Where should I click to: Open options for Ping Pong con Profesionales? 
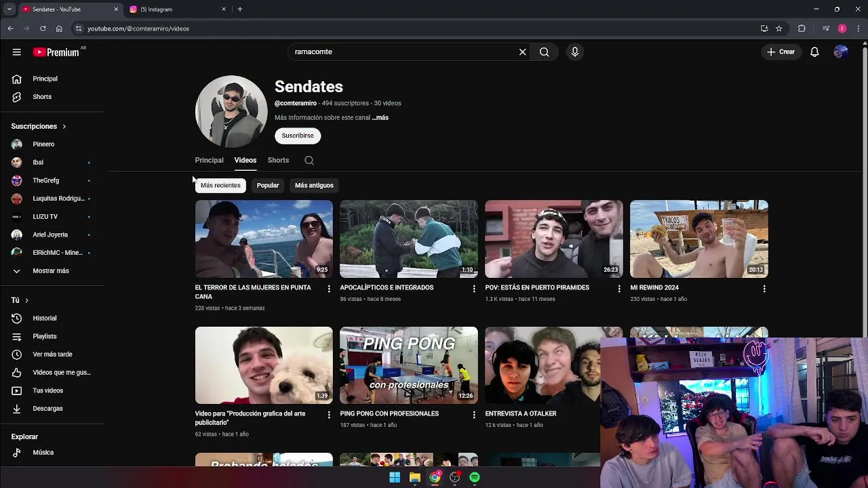[474, 415]
